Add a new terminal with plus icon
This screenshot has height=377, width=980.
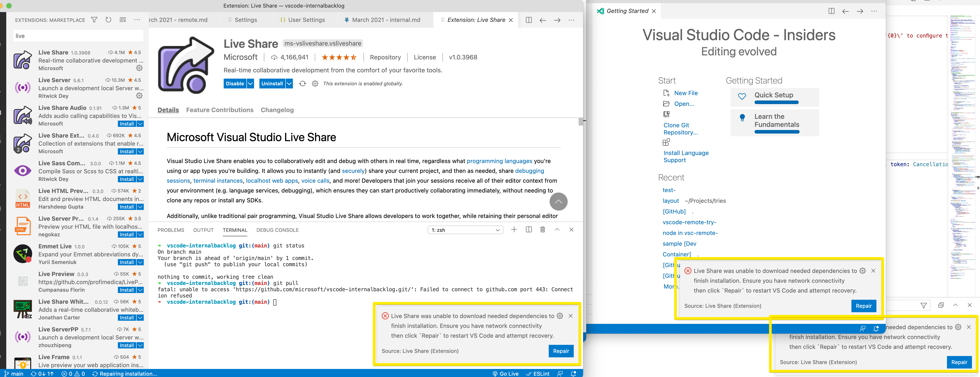[514, 230]
